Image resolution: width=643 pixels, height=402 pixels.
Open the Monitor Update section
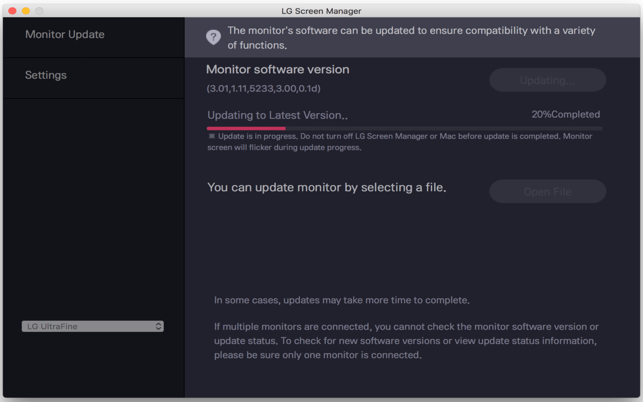pyautogui.click(x=65, y=35)
